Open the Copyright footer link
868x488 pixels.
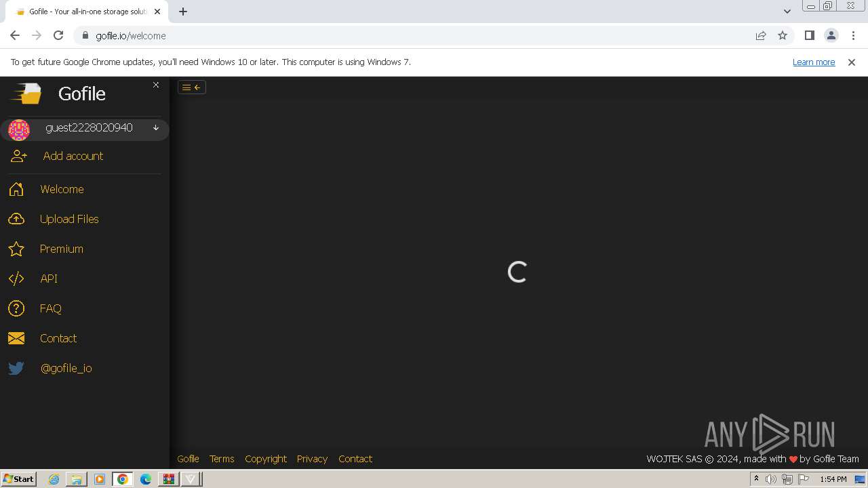(x=266, y=459)
